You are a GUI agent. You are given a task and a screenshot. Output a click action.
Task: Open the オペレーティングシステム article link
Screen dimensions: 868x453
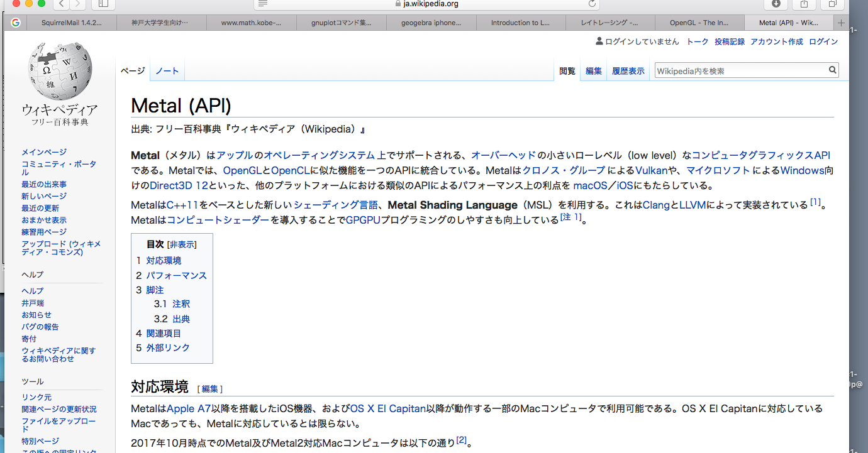319,155
